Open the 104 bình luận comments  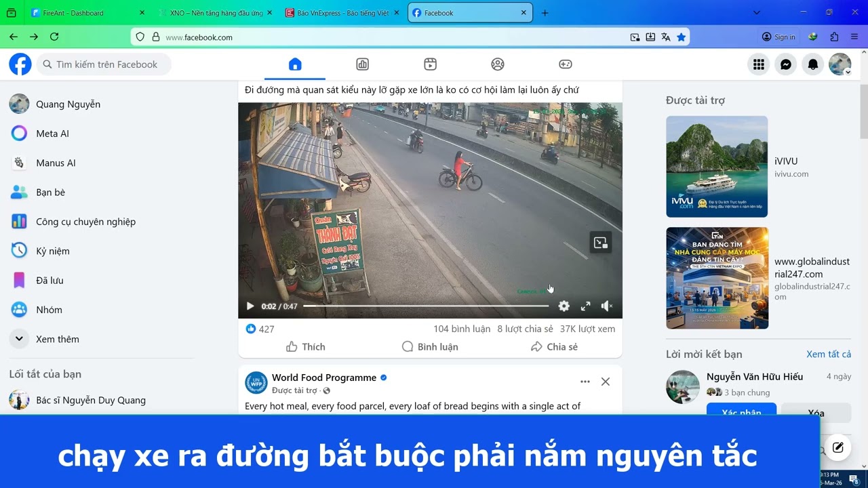coord(462,329)
